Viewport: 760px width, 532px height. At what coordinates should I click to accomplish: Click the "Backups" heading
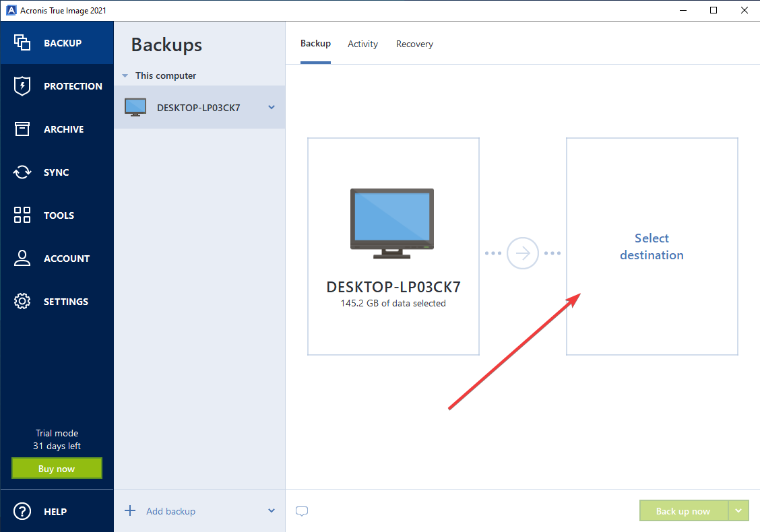click(166, 45)
